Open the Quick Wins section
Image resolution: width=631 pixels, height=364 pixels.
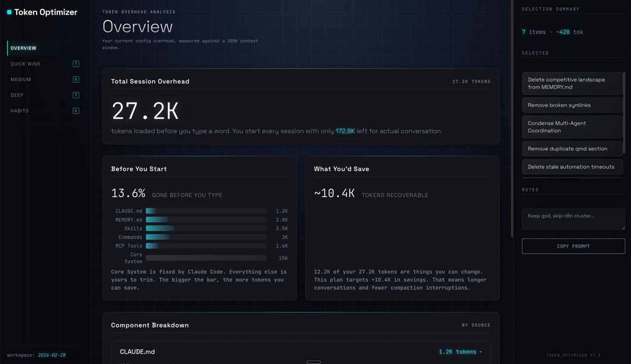pos(26,64)
